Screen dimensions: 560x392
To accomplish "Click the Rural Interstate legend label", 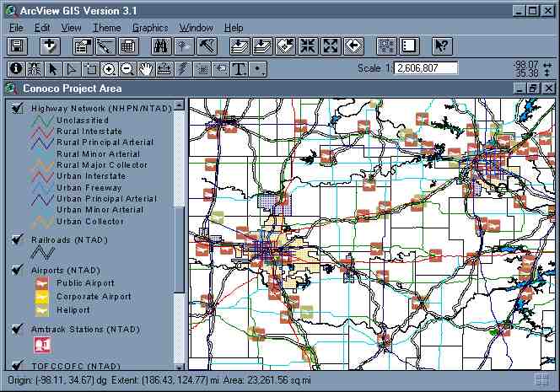I will pyautogui.click(x=89, y=131).
